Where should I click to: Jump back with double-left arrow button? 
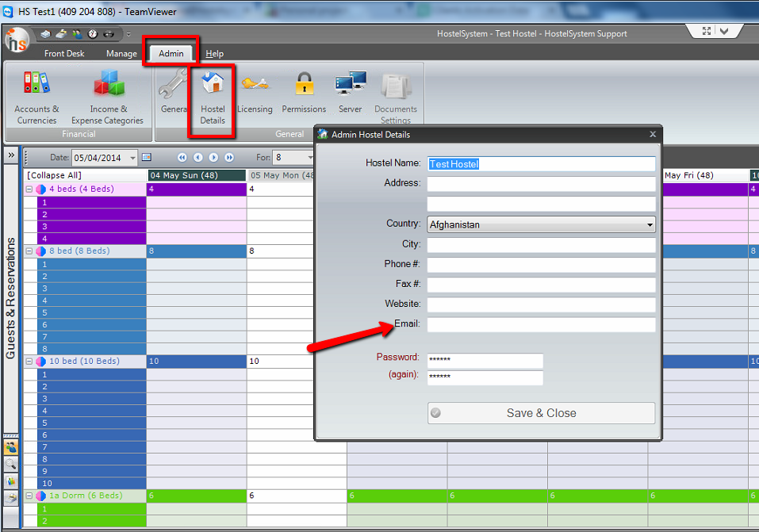pyautogui.click(x=182, y=157)
